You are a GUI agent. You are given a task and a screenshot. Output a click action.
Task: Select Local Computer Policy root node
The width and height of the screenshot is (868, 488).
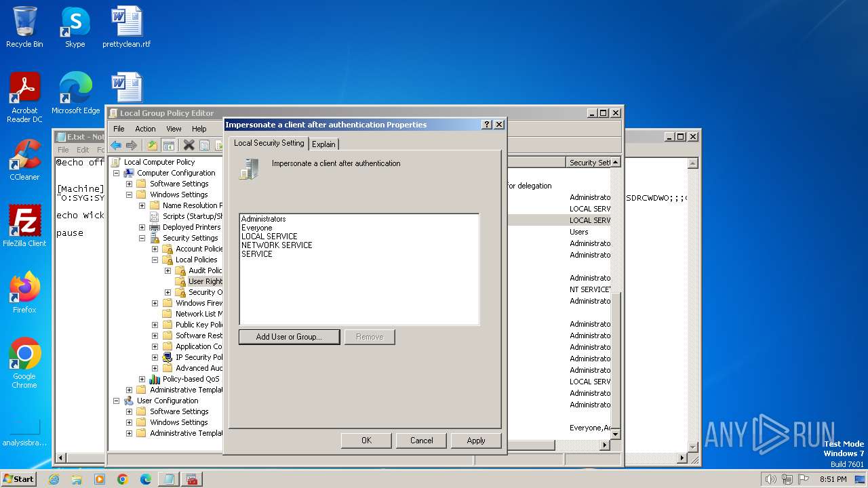pos(159,162)
